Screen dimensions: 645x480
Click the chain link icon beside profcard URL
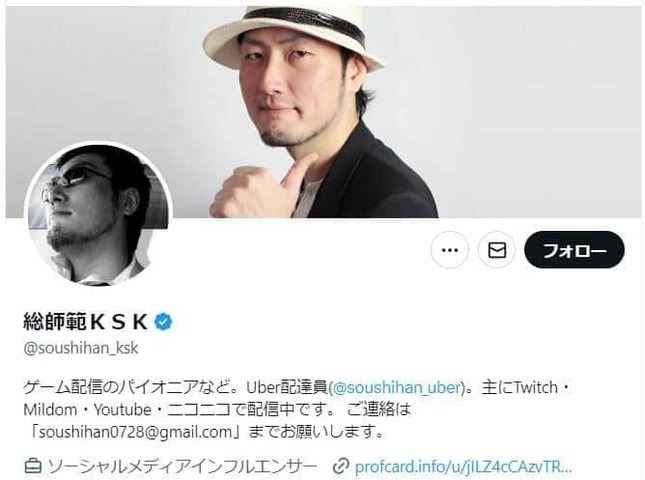pos(341,466)
